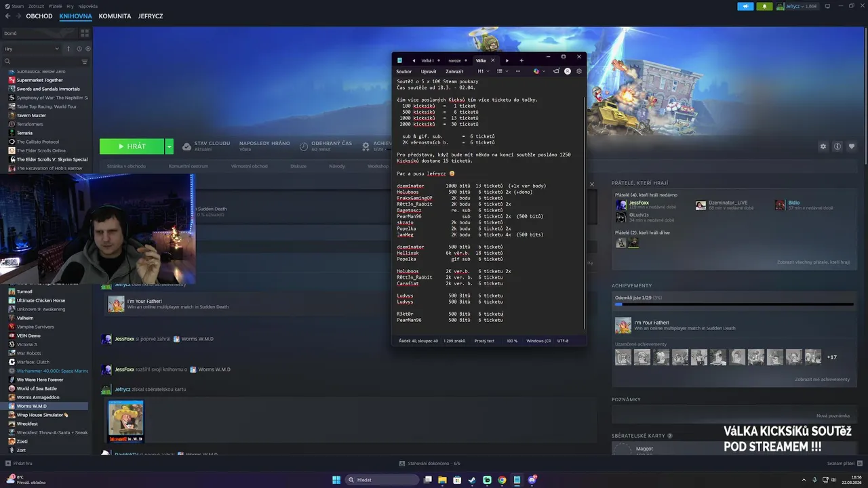Expand the H1 heading dropdown in Notepad
The image size is (868, 488).
[x=483, y=71]
